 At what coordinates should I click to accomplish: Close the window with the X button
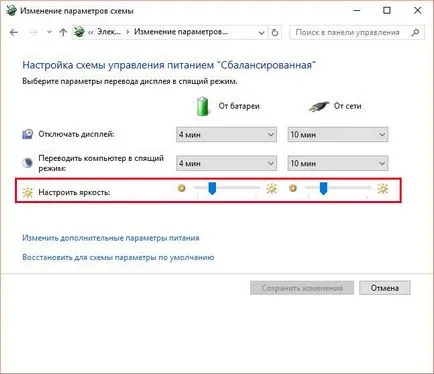point(417,11)
